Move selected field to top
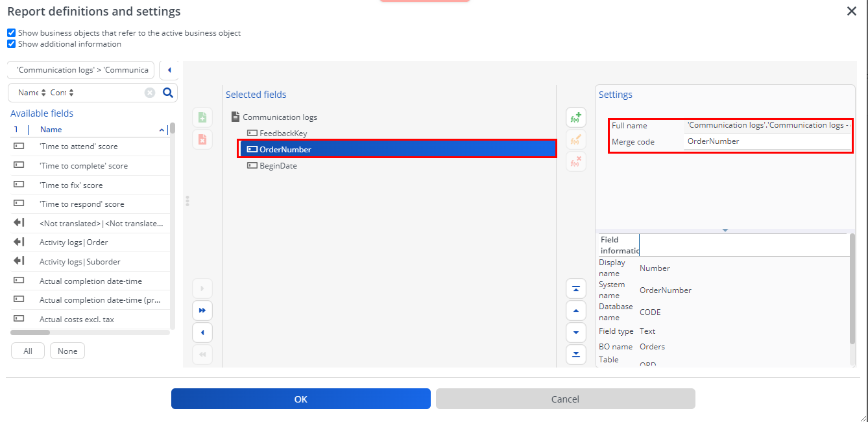Viewport: 868px width, 422px height. coord(575,288)
